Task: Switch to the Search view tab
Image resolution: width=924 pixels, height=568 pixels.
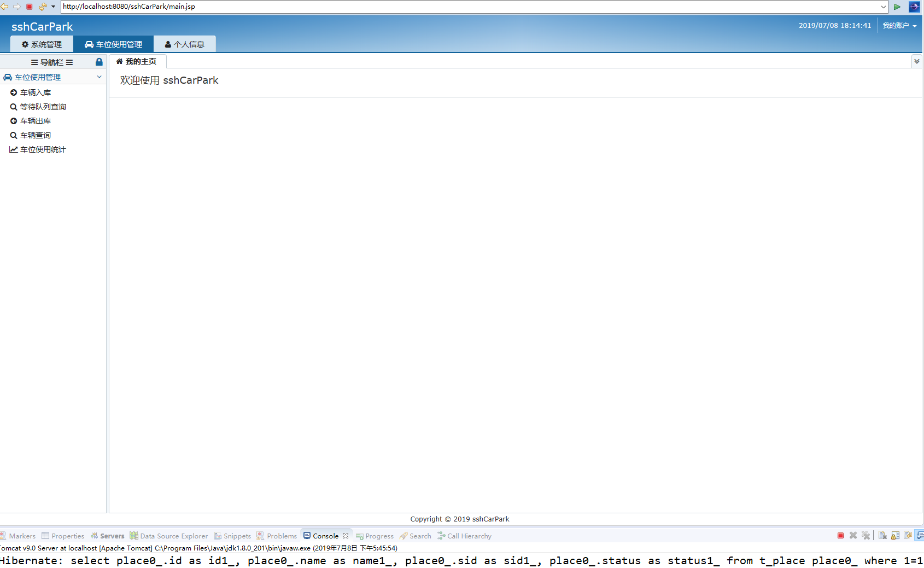Action: pyautogui.click(x=416, y=536)
